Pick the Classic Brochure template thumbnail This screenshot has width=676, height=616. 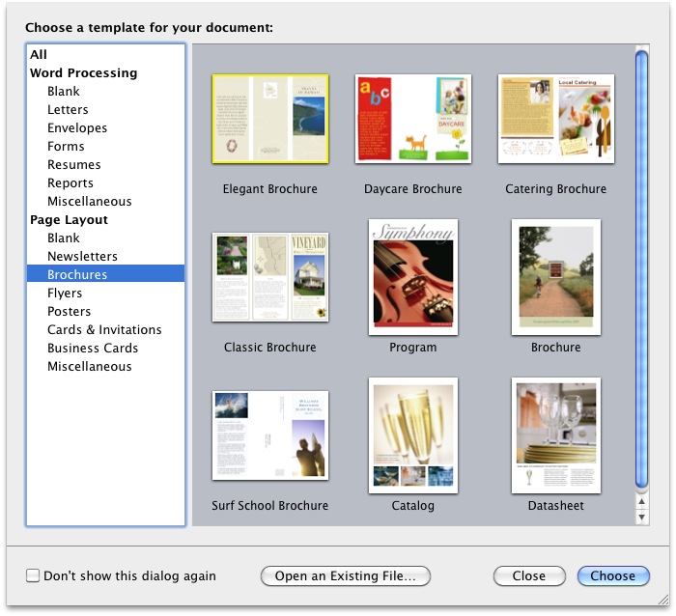tap(270, 277)
